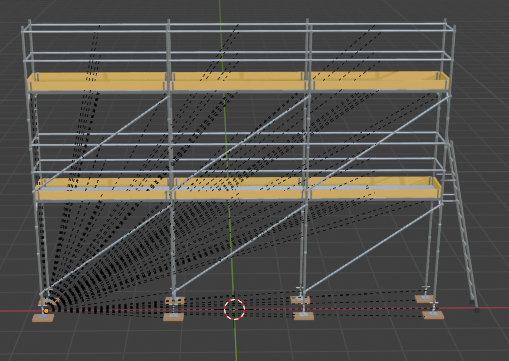Click the upper yellow scaffold deck

coord(238,81)
